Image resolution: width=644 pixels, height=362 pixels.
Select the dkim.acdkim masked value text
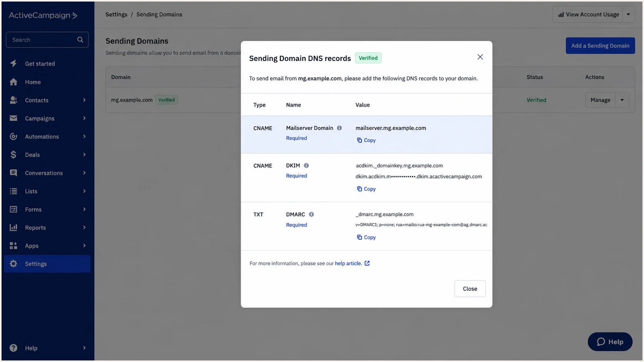pos(418,177)
